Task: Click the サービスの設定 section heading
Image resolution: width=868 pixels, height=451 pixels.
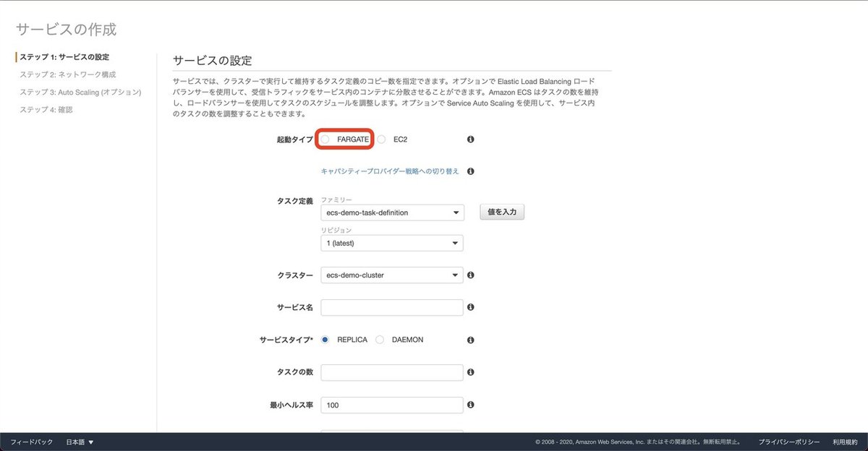Action: [x=212, y=61]
